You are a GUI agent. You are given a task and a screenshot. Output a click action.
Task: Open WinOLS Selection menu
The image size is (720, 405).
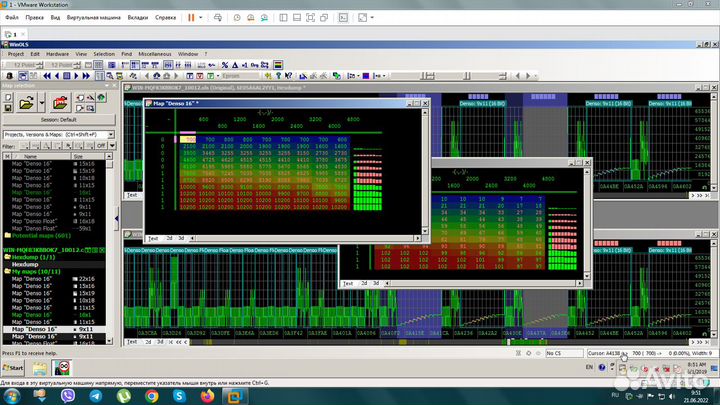point(104,54)
